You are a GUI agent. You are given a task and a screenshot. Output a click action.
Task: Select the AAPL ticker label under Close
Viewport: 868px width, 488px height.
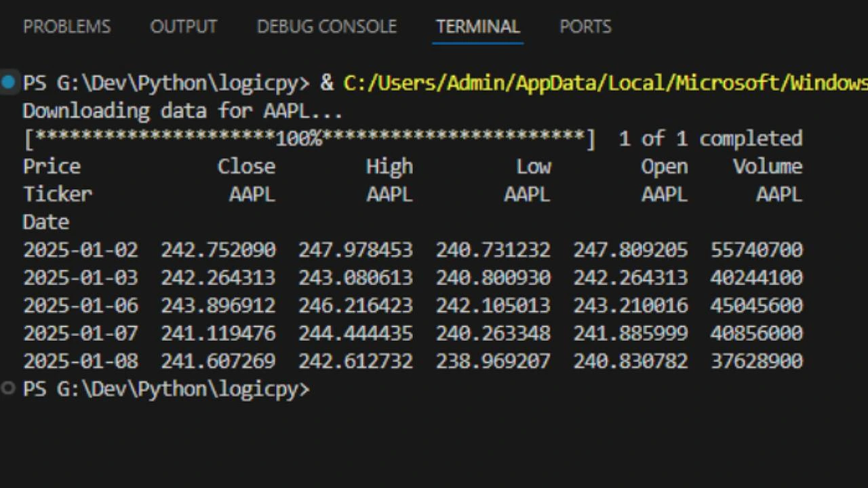point(252,194)
